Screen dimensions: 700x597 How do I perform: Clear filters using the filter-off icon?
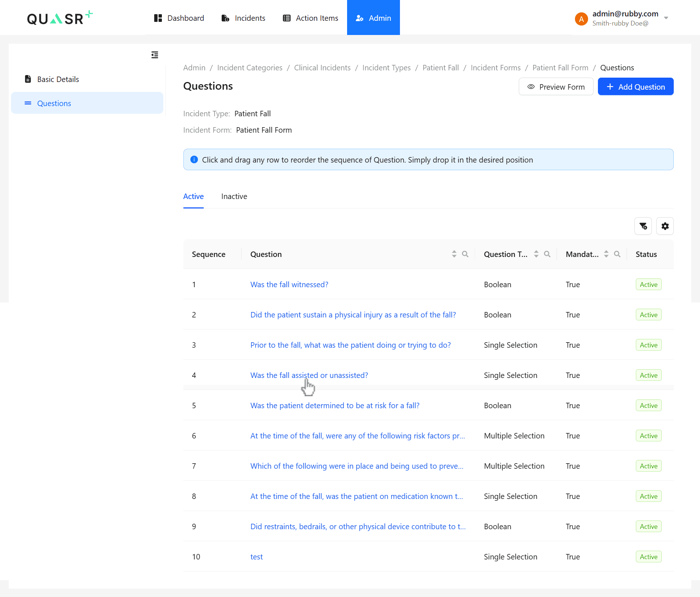(x=643, y=226)
